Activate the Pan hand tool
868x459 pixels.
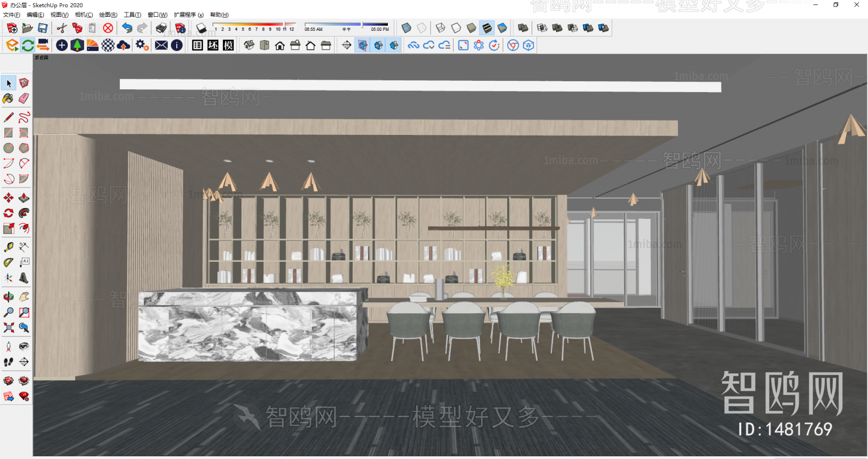click(24, 297)
